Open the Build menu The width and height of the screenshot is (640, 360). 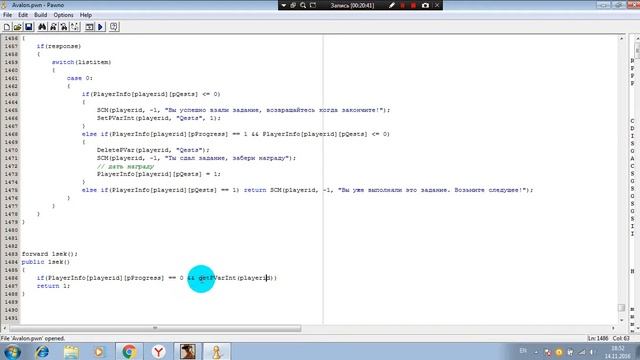click(40, 15)
